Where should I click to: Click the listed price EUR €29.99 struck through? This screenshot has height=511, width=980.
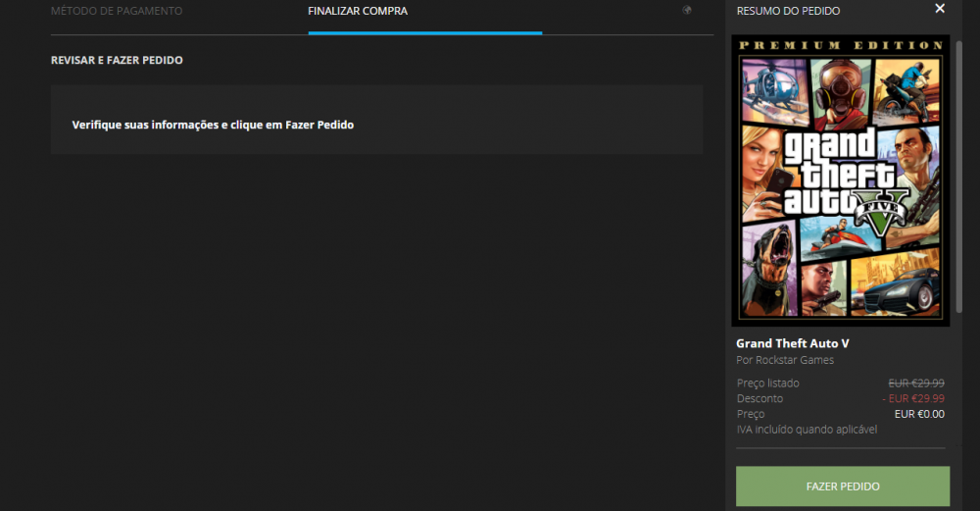coord(916,383)
